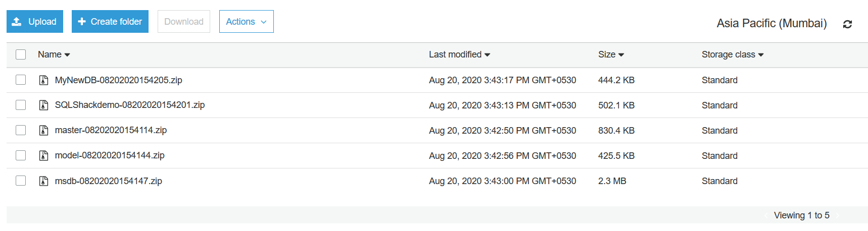Click the zip file icon for SQLShackdemo backup

coord(44,105)
